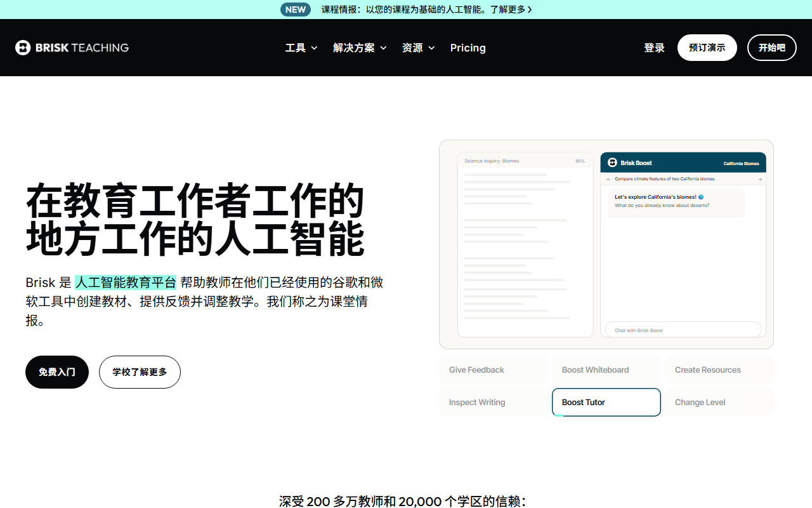Click the 学校了解更多 button
Screen dimensions: 812x508
(140, 372)
